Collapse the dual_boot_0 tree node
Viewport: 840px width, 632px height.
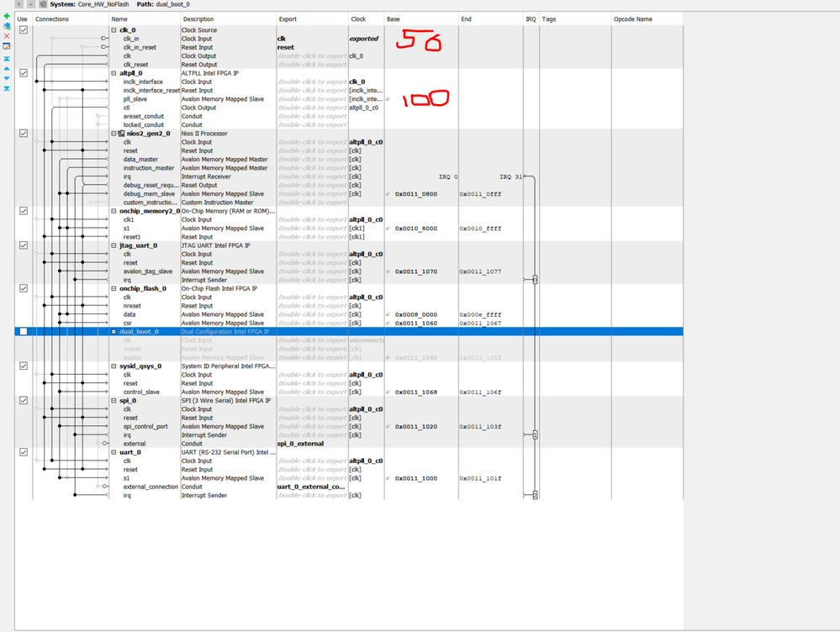[x=114, y=331]
